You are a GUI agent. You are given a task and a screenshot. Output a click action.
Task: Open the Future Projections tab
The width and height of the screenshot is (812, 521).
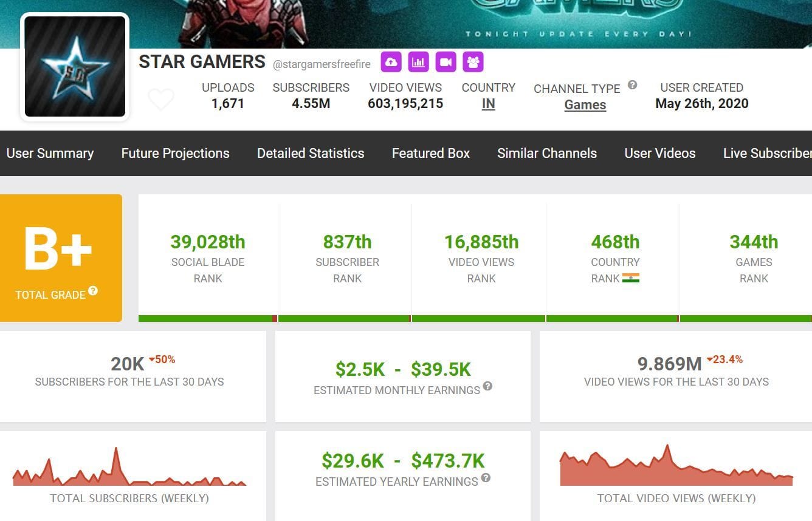[x=175, y=153]
